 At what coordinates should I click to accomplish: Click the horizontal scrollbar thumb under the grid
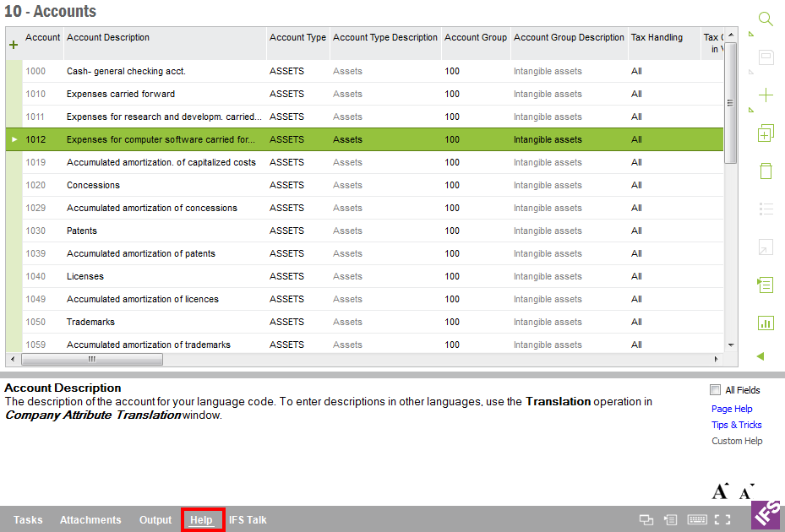pyautogui.click(x=91, y=359)
